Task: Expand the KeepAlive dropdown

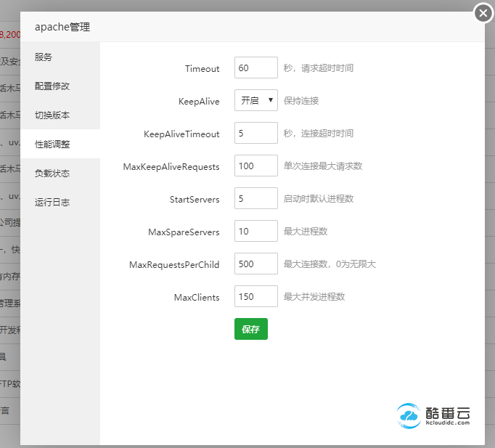Action: [255, 100]
